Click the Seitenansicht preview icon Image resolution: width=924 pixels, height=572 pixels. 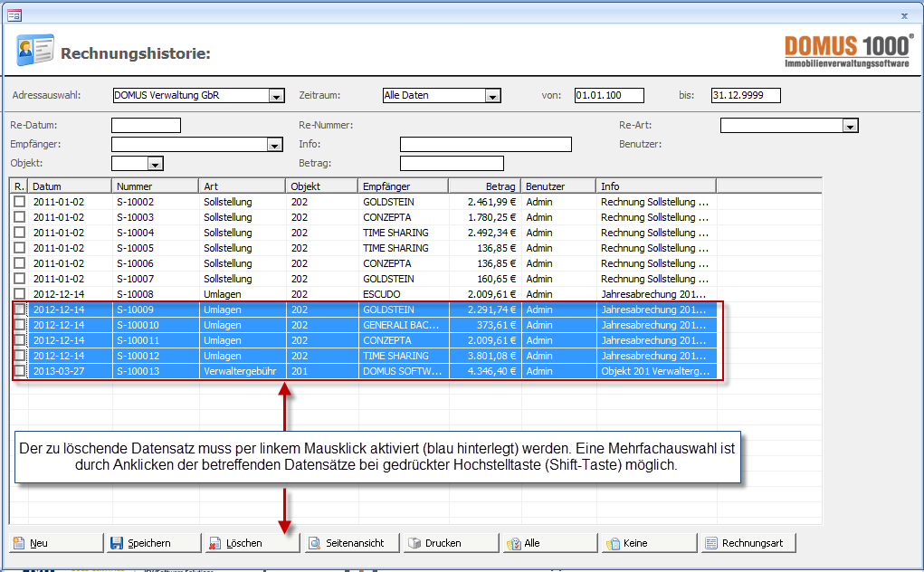click(x=315, y=543)
